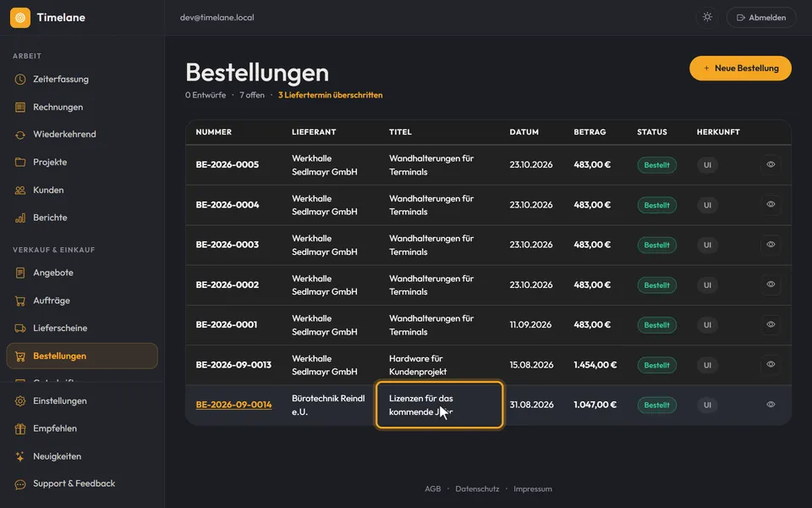Open the Impressum footer link
812x508 pixels.
[532, 489]
